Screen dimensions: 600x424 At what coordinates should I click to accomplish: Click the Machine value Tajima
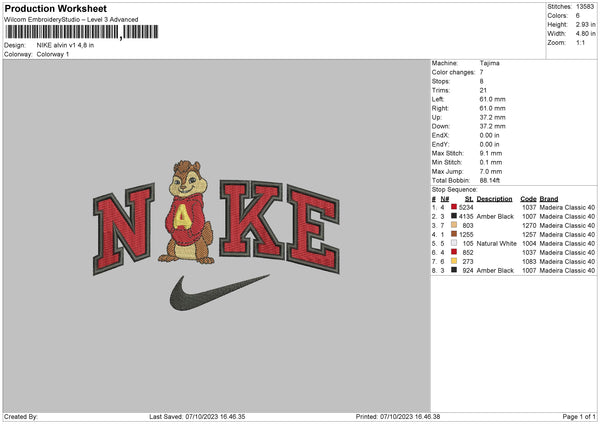click(x=489, y=63)
